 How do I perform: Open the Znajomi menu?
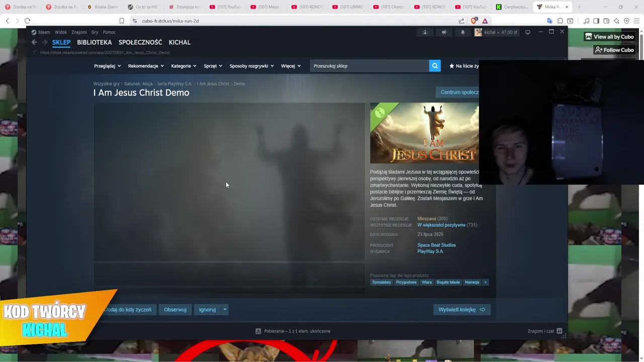pyautogui.click(x=79, y=32)
